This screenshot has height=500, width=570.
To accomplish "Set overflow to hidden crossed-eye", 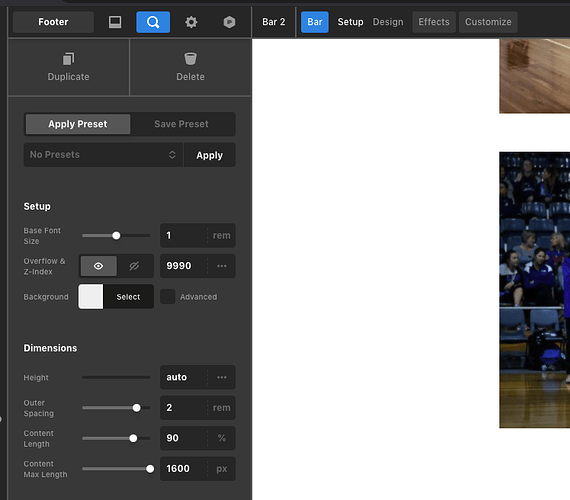I will 134,266.
